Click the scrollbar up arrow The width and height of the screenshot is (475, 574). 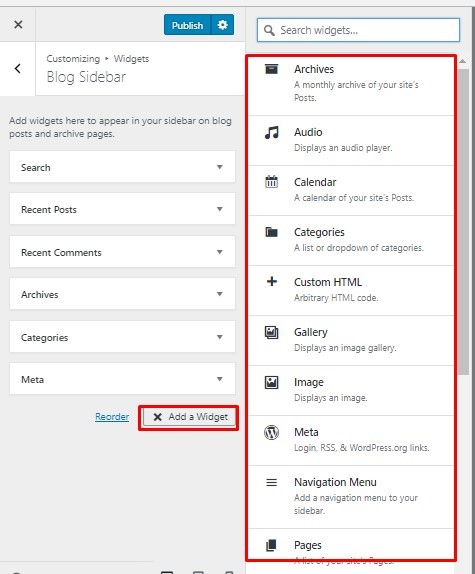(463, 62)
